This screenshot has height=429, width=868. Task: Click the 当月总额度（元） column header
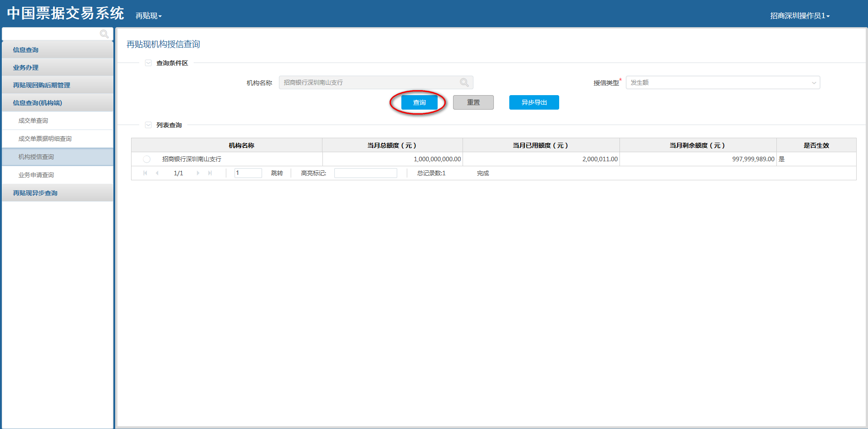393,145
